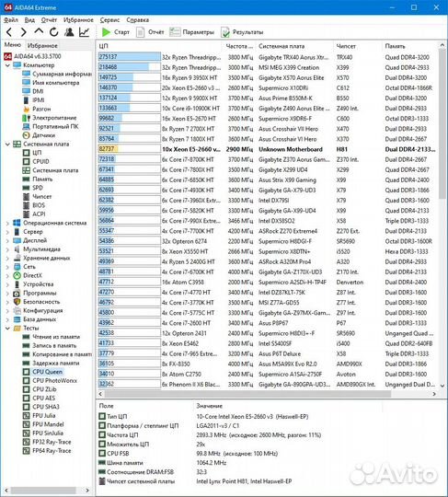Collapse the Системная плата tree node
The image size is (448, 497).
7,144
